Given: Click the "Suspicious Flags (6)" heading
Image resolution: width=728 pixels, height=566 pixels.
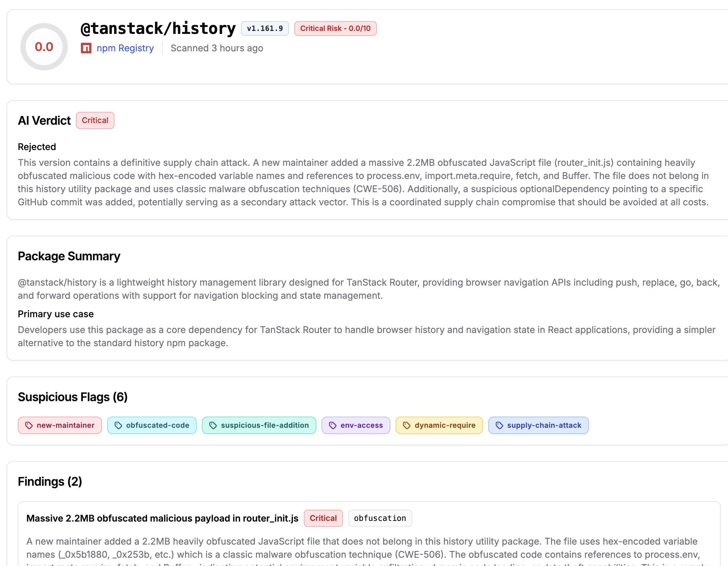Looking at the screenshot, I should coord(73,397).
